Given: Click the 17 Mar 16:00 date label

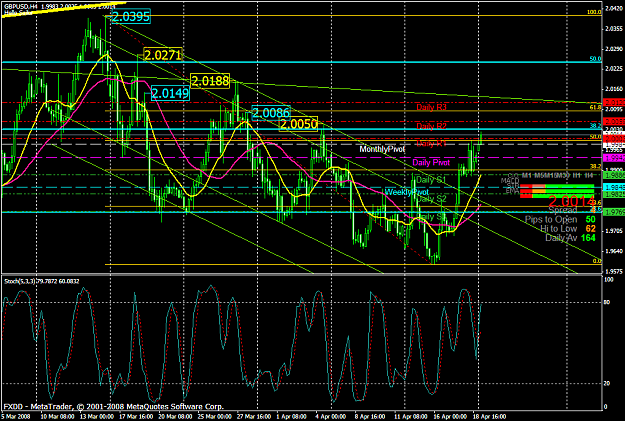Looking at the screenshot, I should (136, 417).
